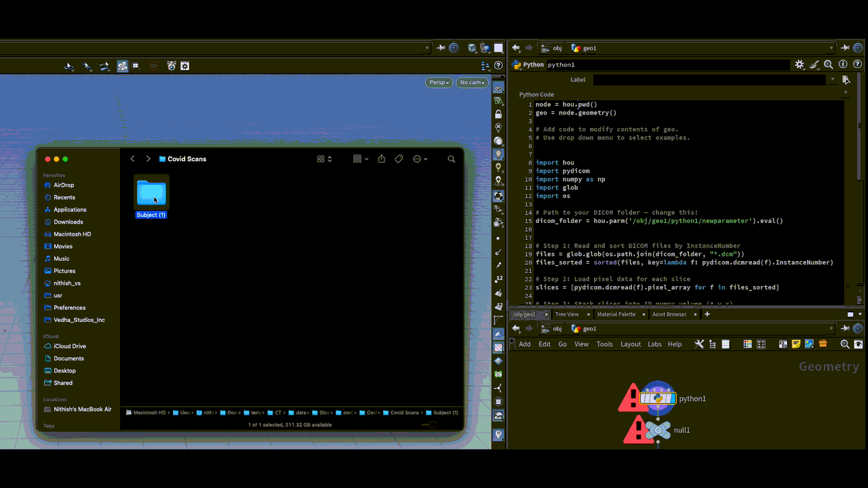Click the parameter pane search magnifier icon
This screenshot has width=868, height=488.
point(828,65)
